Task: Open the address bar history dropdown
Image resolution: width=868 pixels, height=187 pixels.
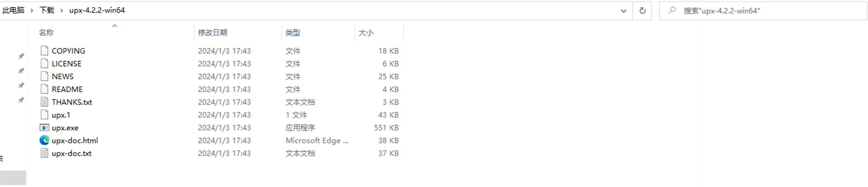Action: click(x=623, y=11)
